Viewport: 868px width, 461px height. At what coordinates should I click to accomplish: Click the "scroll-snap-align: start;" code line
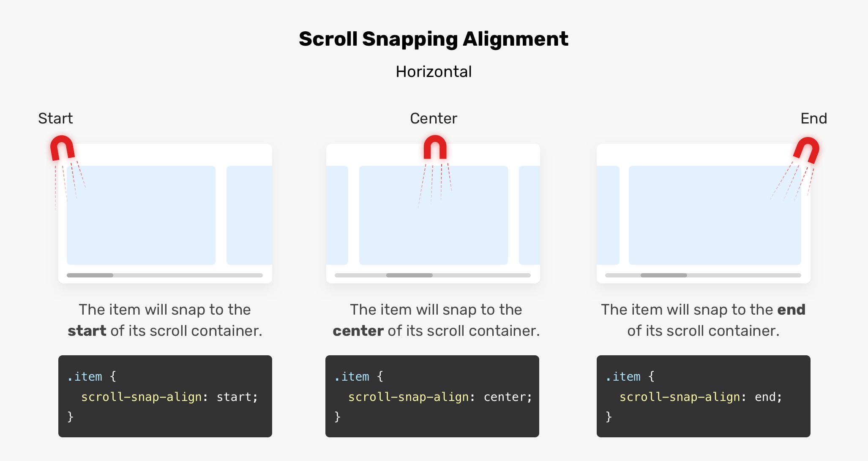pyautogui.click(x=169, y=397)
